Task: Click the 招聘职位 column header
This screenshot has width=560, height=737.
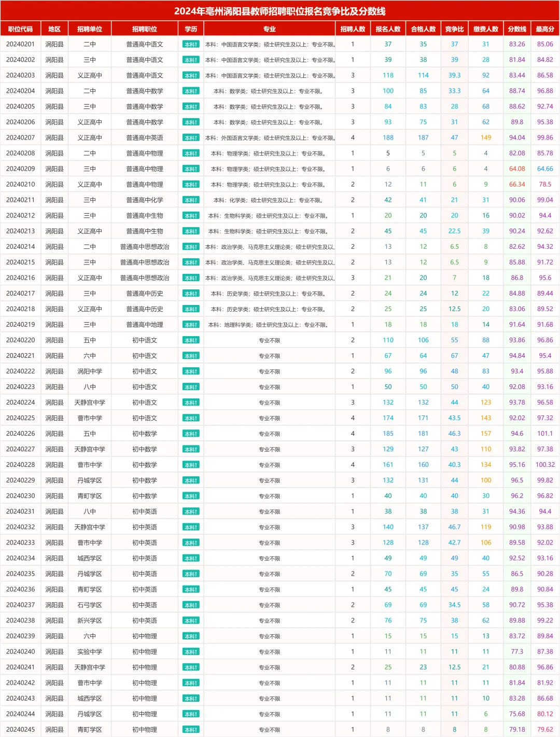Action: click(x=145, y=29)
